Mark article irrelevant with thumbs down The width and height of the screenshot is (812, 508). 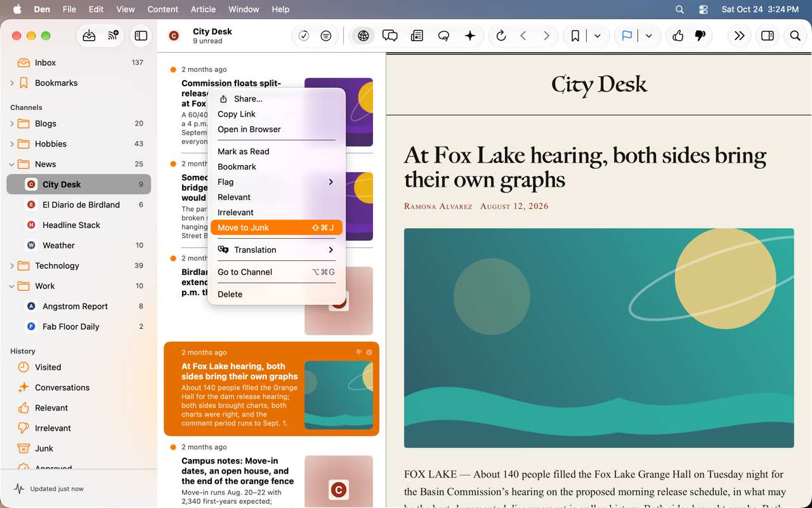[x=700, y=36]
